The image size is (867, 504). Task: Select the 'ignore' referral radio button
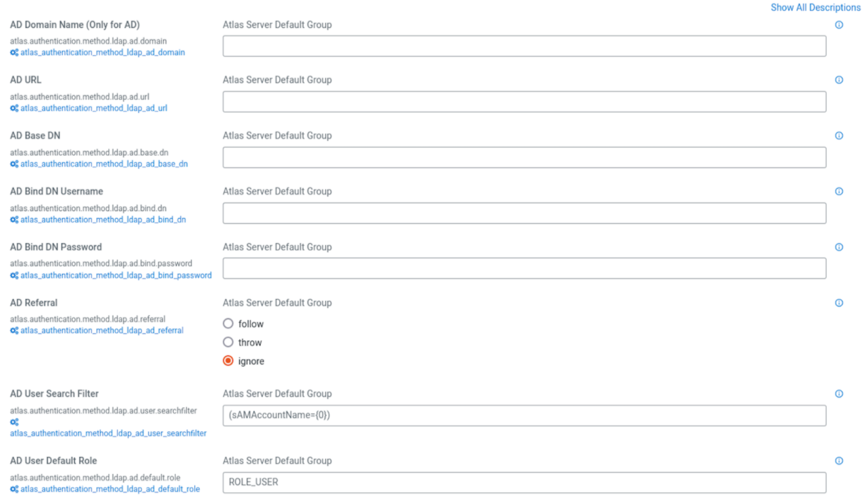(228, 361)
